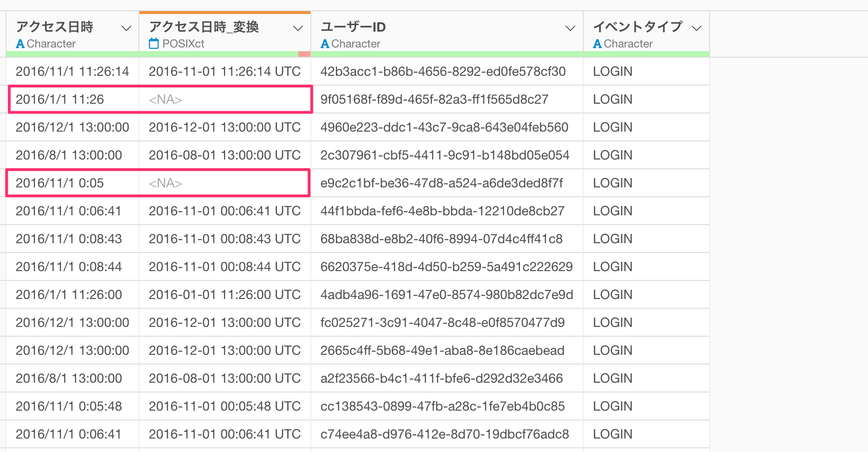868x452 pixels.
Task: Select cell 2016/11/1 0:08:43
Action: point(72,239)
